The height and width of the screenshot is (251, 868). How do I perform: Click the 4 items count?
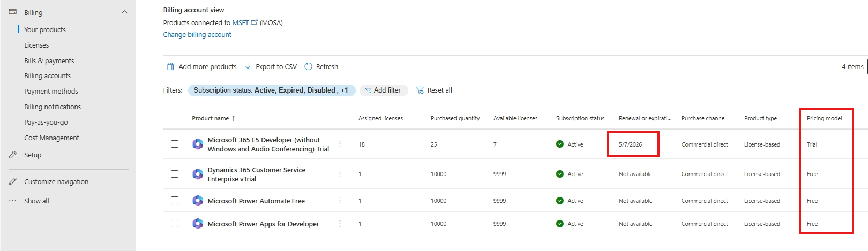(852, 66)
